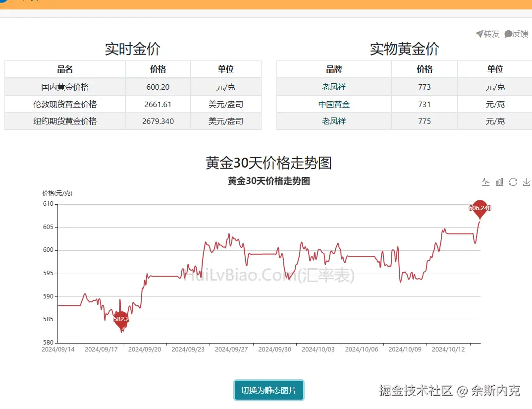Click 切换为静态图片 button
This screenshot has width=532, height=409.
(x=268, y=391)
